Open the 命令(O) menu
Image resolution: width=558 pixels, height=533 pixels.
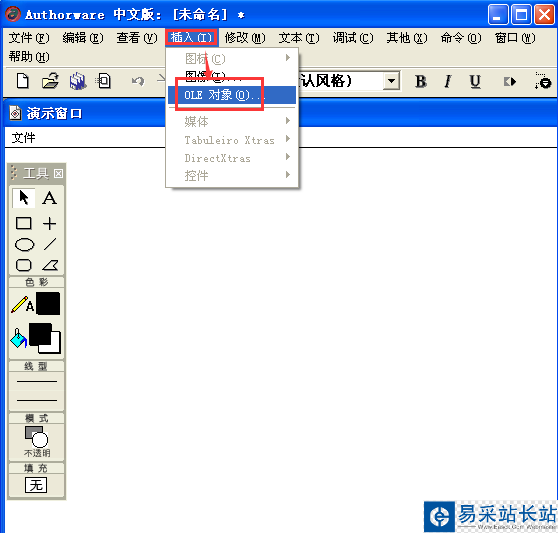(x=461, y=38)
